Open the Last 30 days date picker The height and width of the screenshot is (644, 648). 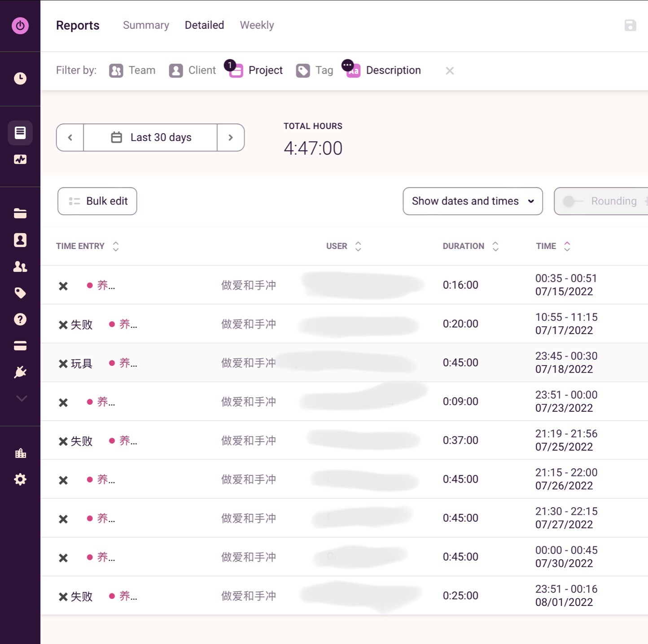(x=150, y=138)
